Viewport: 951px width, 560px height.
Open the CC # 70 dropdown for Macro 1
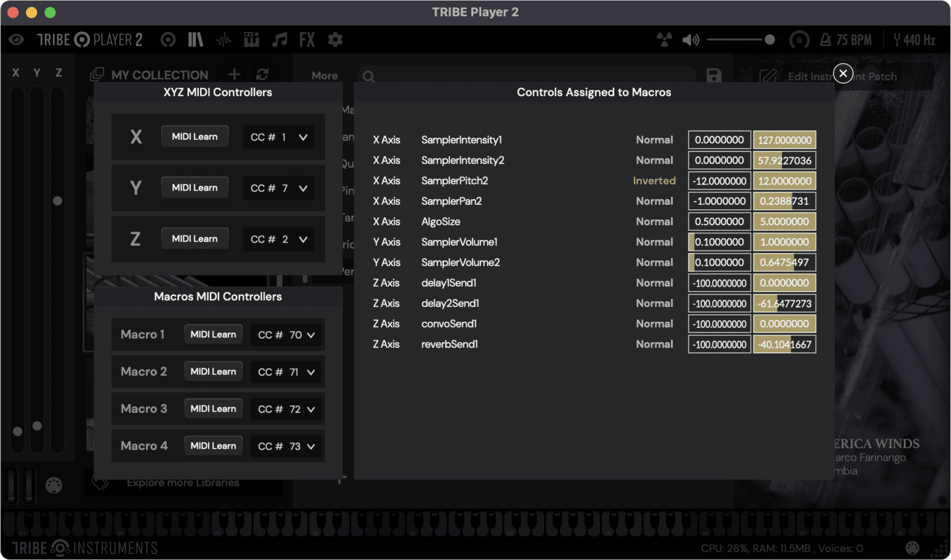286,334
